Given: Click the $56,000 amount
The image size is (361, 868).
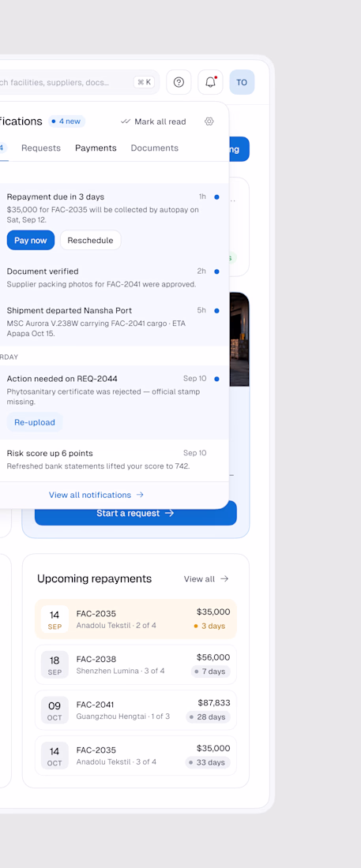Looking at the screenshot, I should point(213,657).
